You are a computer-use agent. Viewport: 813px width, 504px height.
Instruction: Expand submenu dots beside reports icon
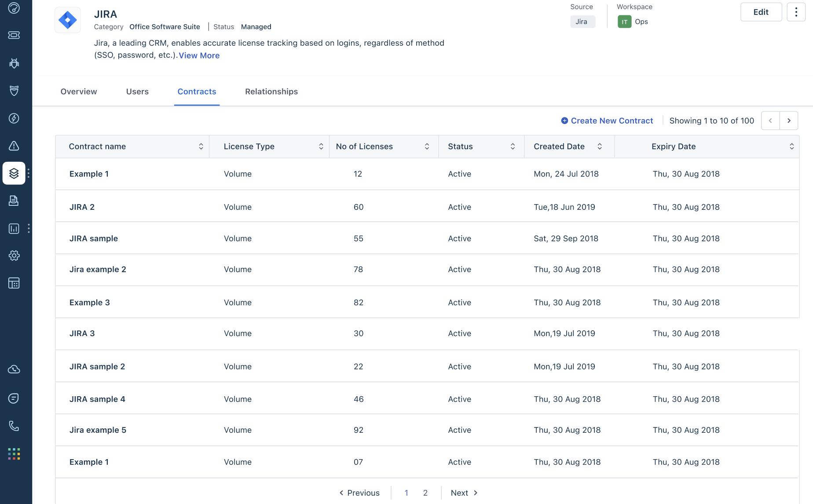29,228
